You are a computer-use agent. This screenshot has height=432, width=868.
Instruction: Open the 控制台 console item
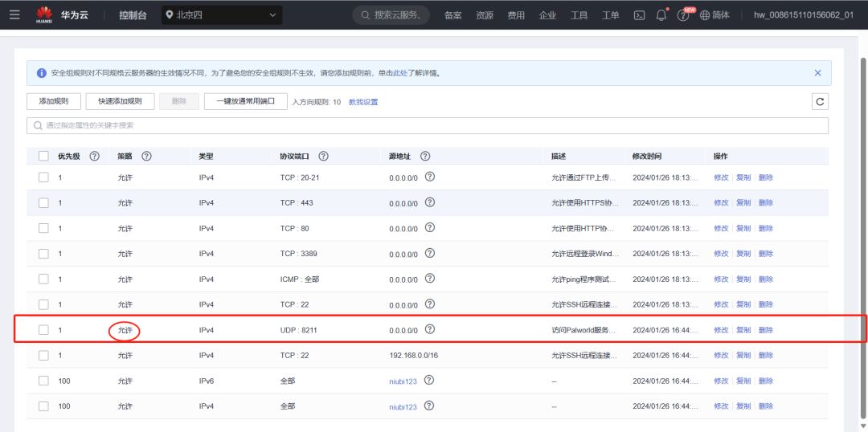[133, 15]
